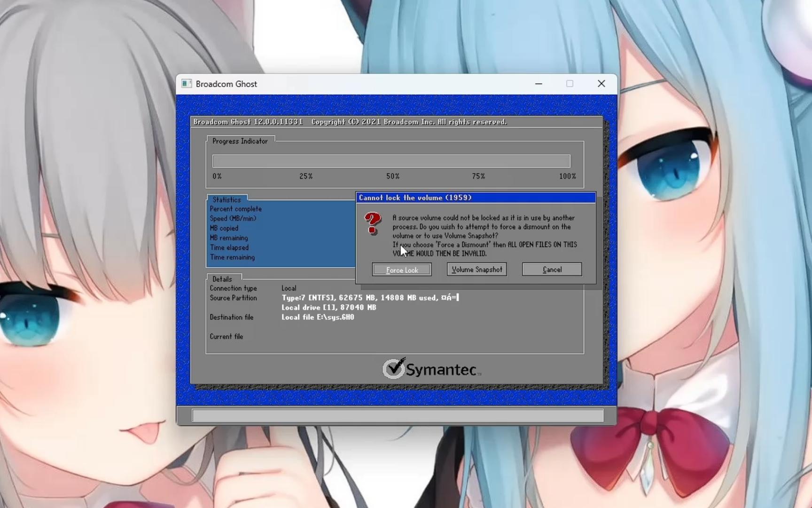Click the 'Source Partition' label
The image size is (812, 508).
coord(233,298)
